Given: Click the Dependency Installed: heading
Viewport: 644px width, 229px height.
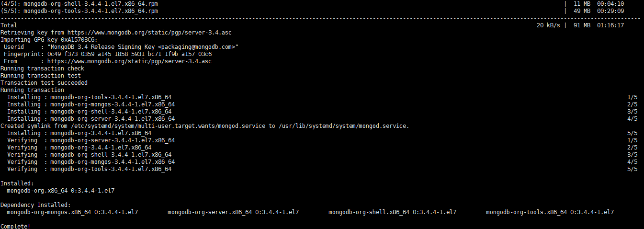Looking at the screenshot, I should [35, 205].
